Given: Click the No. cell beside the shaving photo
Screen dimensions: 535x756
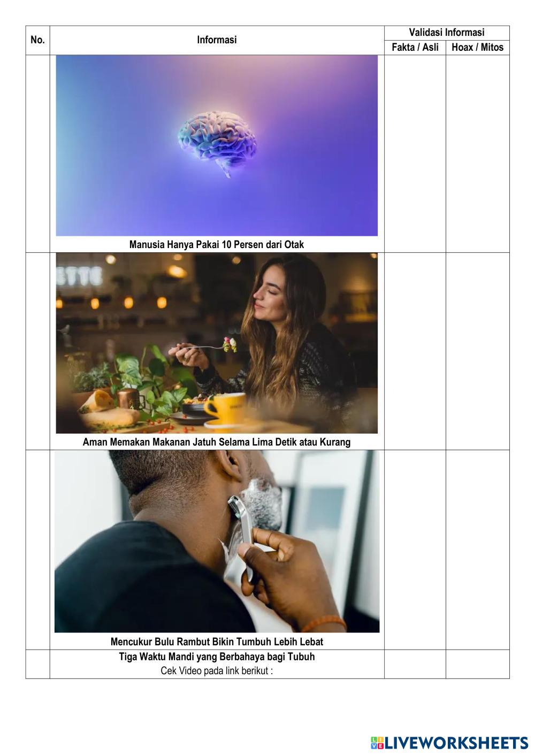Looking at the screenshot, I should click(37, 550).
